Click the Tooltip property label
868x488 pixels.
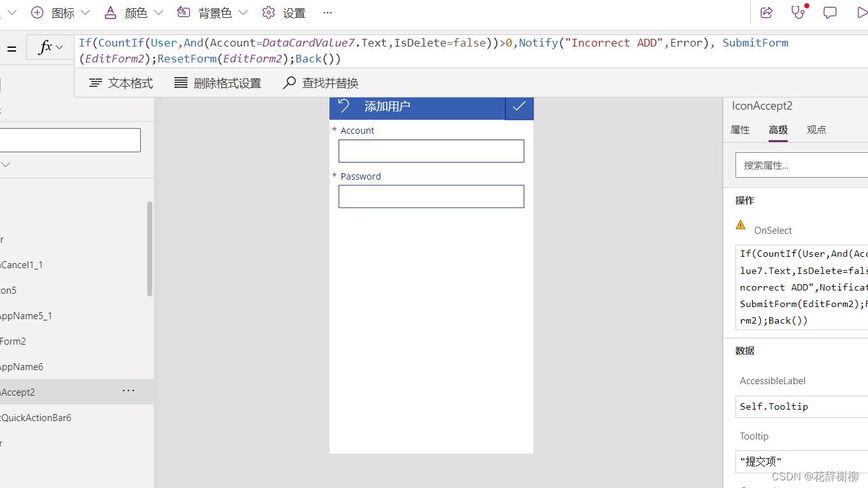754,436
